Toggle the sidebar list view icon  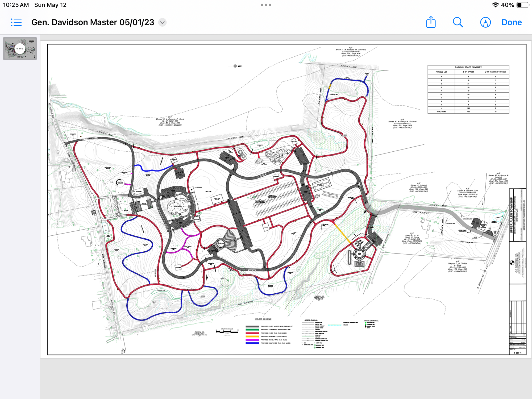click(16, 22)
